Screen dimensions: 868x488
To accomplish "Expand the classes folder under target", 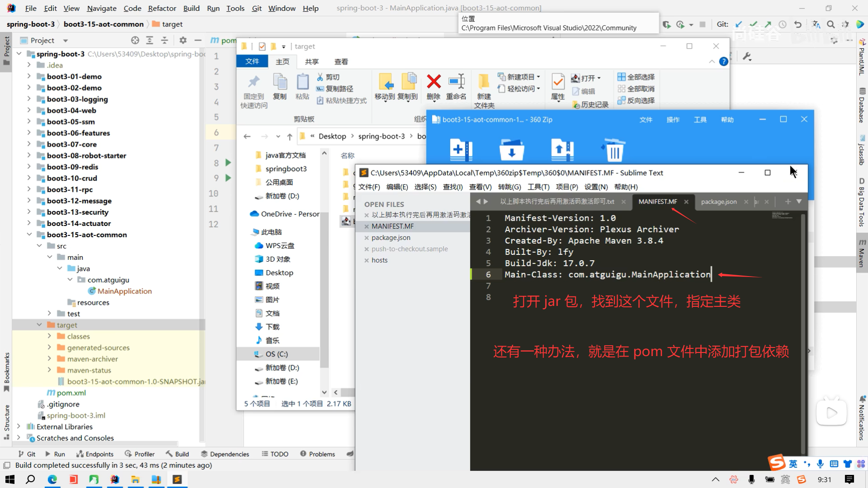I will coord(49,336).
